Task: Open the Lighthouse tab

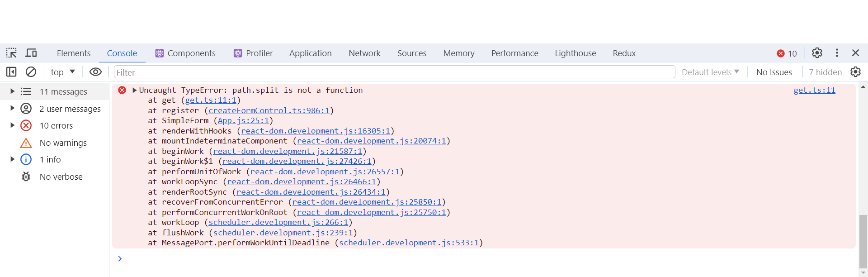Action: pos(576,53)
